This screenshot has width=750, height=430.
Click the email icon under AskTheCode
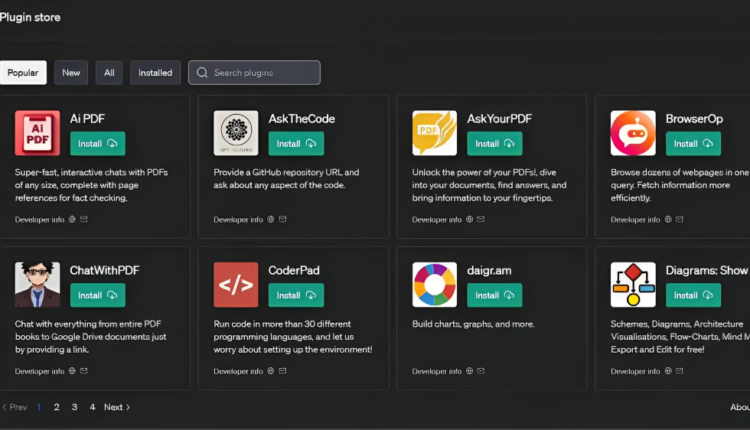pos(283,219)
